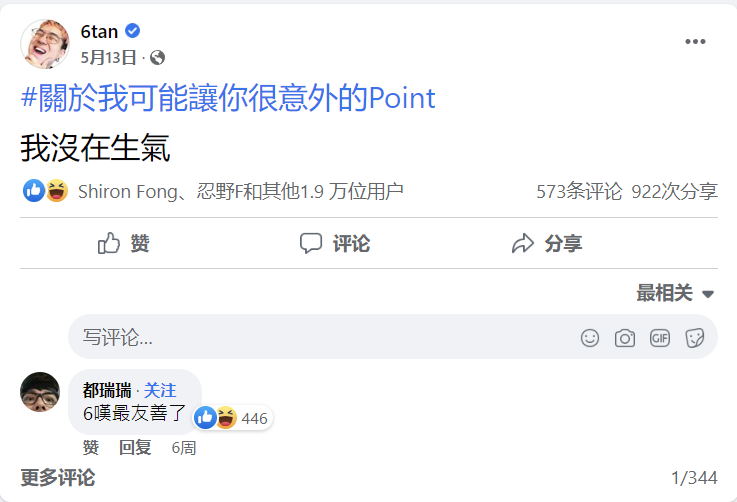Like 都瑞瑞's comment
Screen dimensions: 737x502
pos(91,447)
